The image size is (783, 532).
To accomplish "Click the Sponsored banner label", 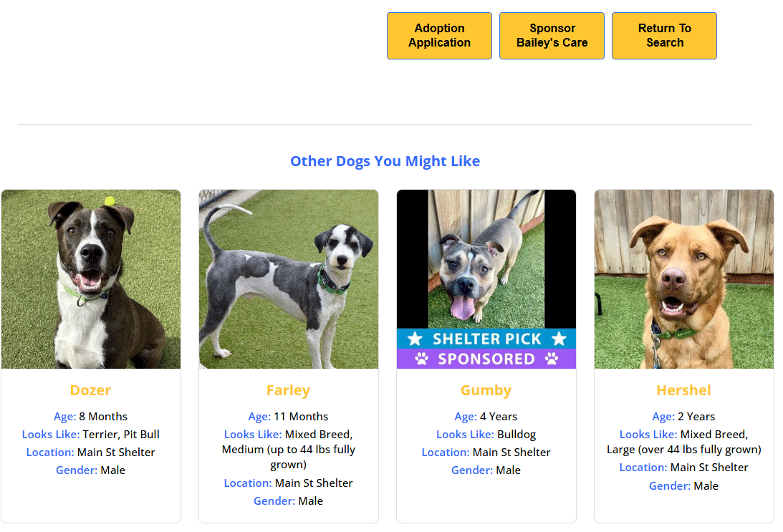I will [x=486, y=359].
